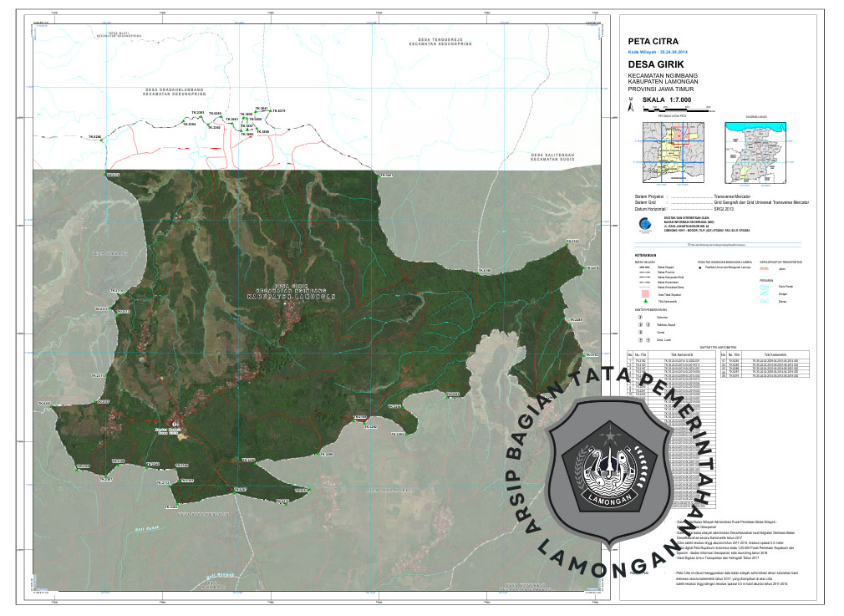
Task: Click the red Jalan road symbol in legend
Action: pos(765,268)
